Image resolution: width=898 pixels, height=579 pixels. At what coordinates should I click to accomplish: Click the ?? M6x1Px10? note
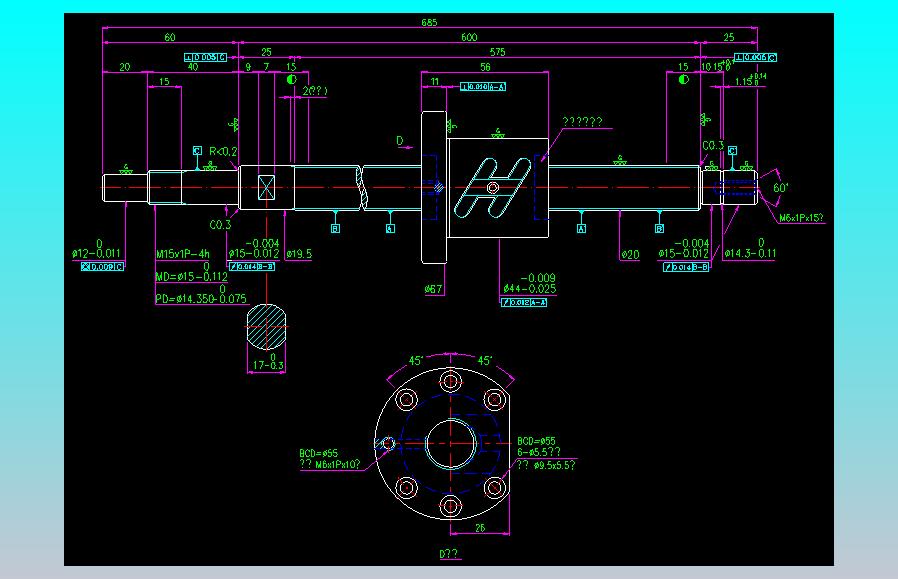click(x=330, y=464)
